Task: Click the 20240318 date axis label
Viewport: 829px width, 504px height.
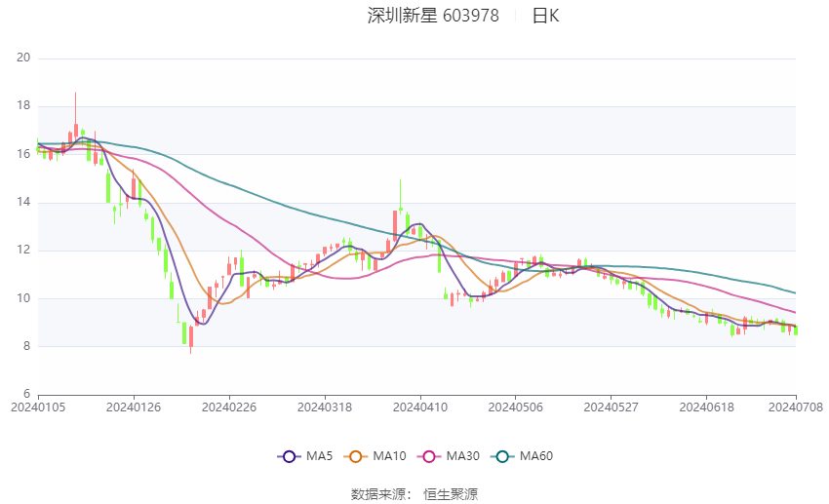Action: 325,407
